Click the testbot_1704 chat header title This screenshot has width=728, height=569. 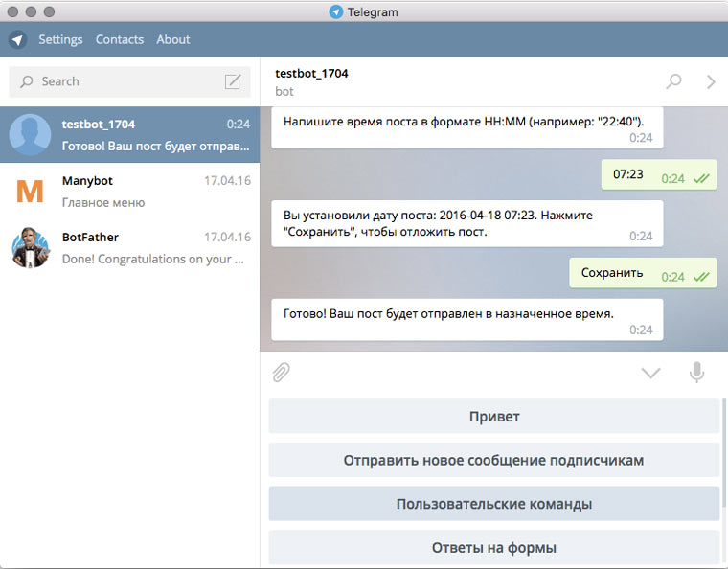313,73
